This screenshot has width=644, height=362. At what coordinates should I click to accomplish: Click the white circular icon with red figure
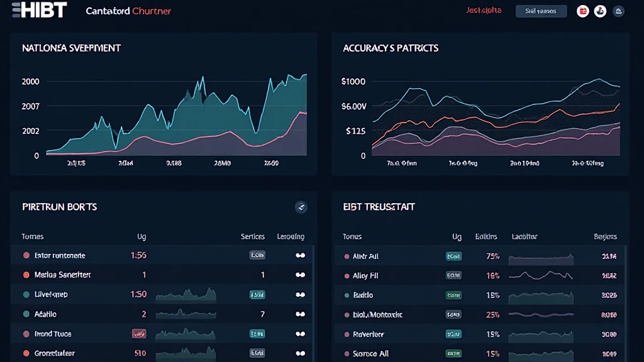599,11
